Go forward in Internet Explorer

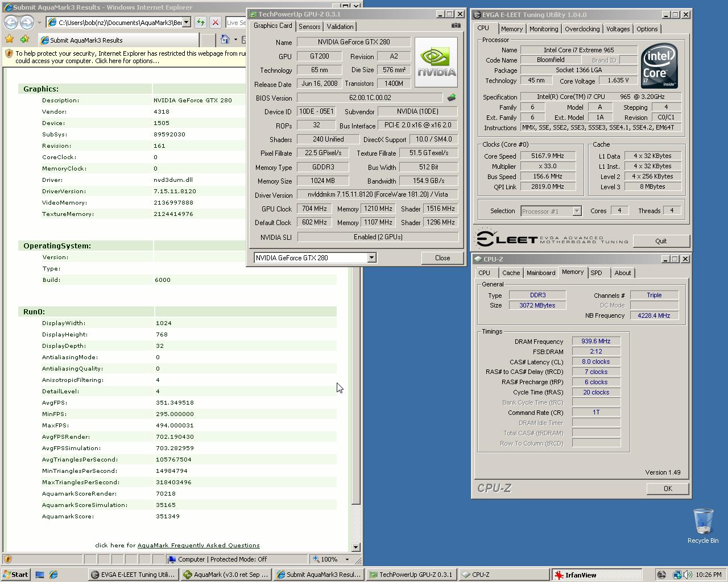pyautogui.click(x=27, y=22)
